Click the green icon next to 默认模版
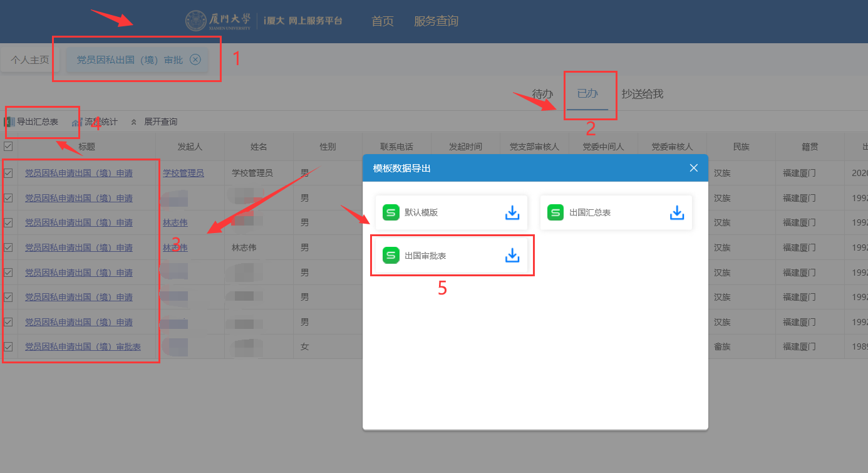 tap(391, 212)
